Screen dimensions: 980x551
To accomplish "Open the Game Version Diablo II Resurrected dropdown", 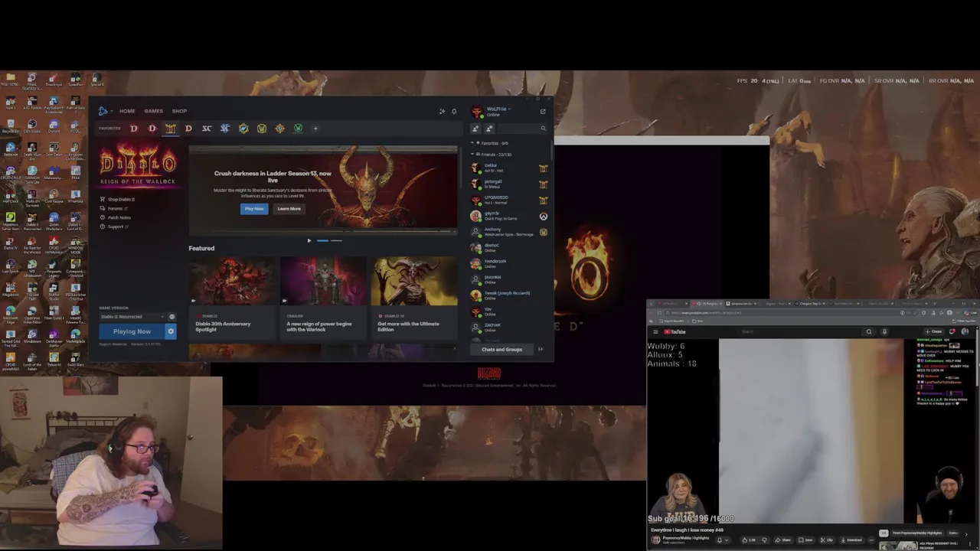I will (x=132, y=317).
